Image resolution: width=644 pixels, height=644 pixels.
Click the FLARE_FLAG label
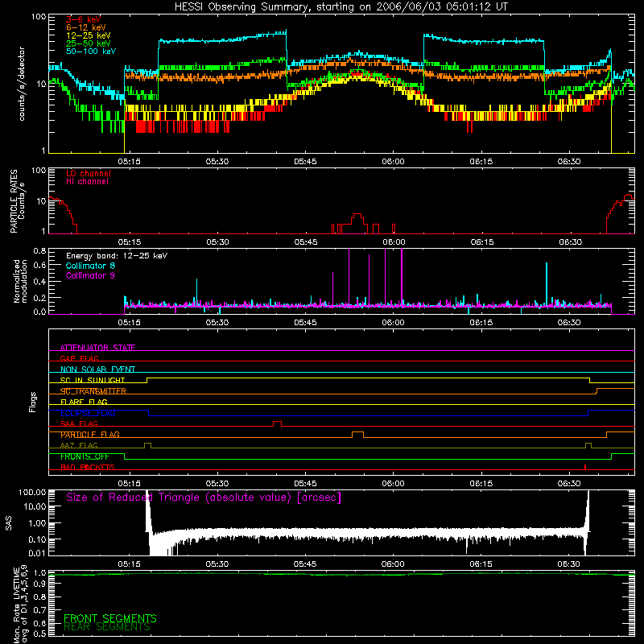click(x=84, y=402)
